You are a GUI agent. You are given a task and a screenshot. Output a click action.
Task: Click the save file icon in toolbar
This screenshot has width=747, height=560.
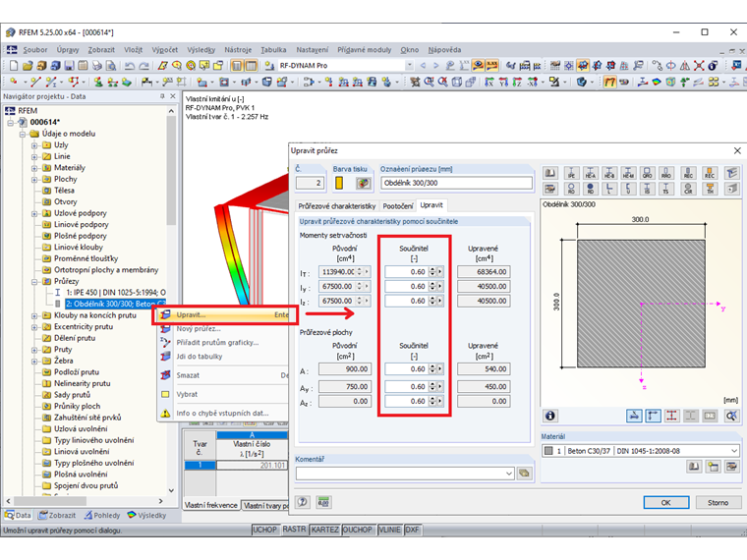click(x=70, y=66)
